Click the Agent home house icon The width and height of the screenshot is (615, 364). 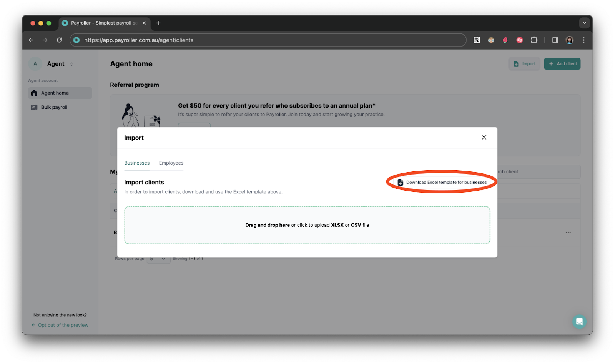34,93
